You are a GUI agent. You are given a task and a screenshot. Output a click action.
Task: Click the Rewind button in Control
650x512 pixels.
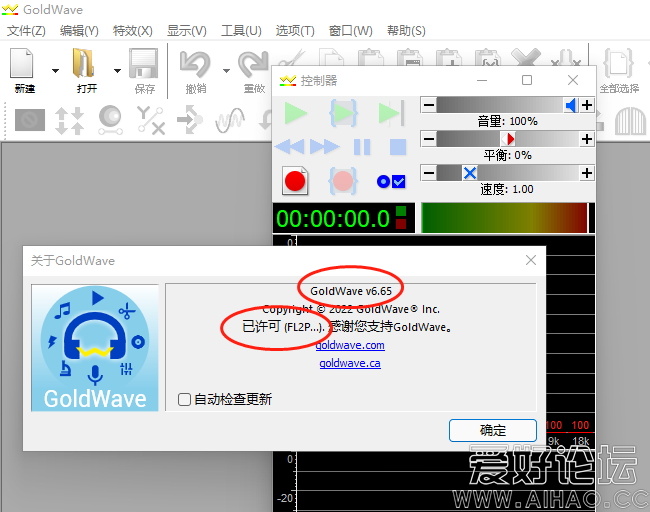point(289,147)
